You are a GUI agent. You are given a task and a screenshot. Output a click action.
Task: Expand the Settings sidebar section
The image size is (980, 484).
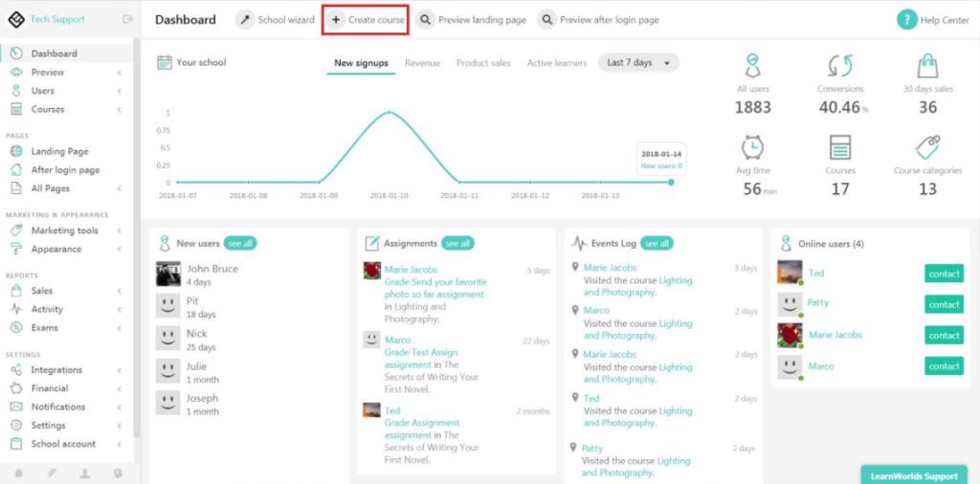pyautogui.click(x=119, y=426)
